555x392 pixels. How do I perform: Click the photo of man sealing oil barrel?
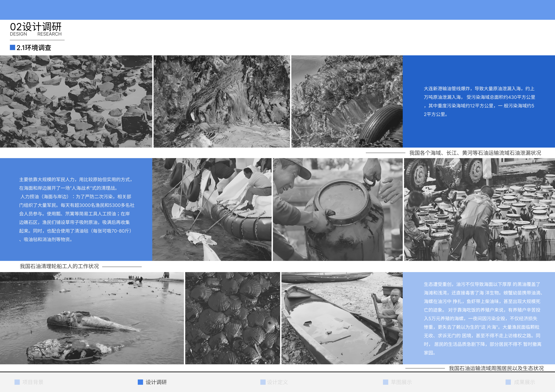pyautogui.click(x=338, y=209)
